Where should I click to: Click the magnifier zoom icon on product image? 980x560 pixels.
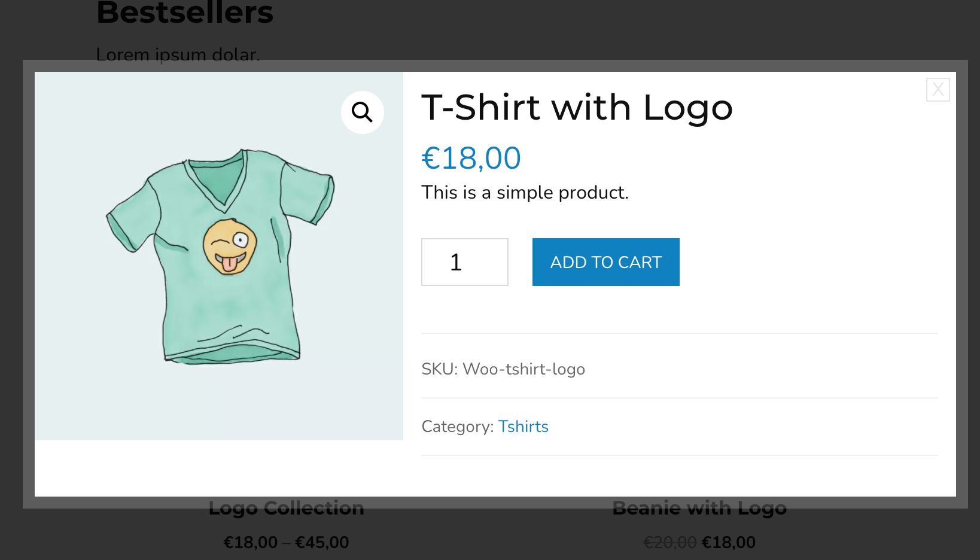click(362, 112)
